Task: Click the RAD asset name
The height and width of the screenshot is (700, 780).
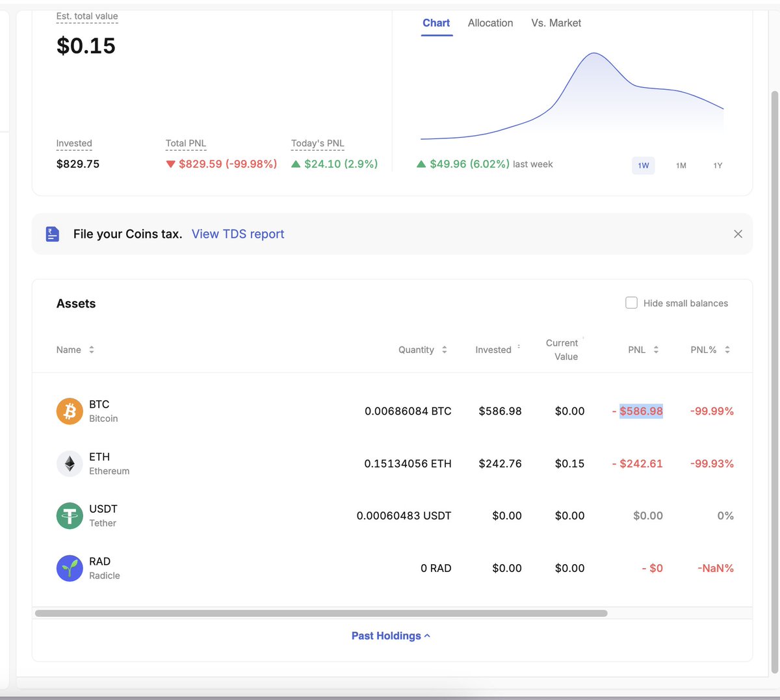Action: click(99, 562)
